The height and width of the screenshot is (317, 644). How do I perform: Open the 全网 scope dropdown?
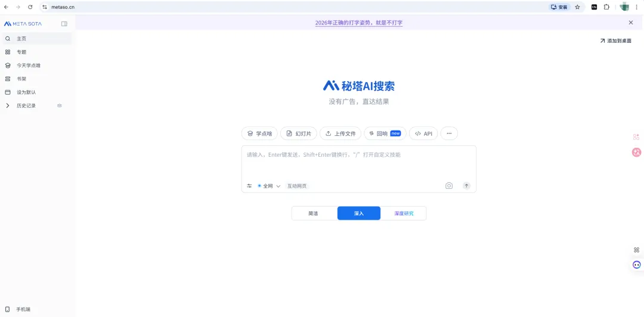(x=269, y=186)
